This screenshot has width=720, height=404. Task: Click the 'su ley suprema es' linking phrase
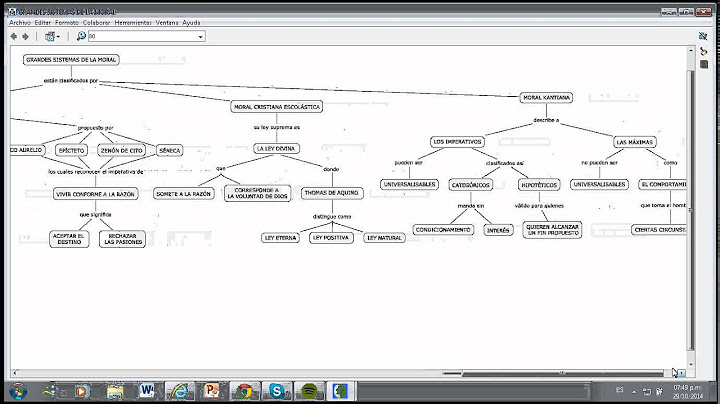(276, 127)
